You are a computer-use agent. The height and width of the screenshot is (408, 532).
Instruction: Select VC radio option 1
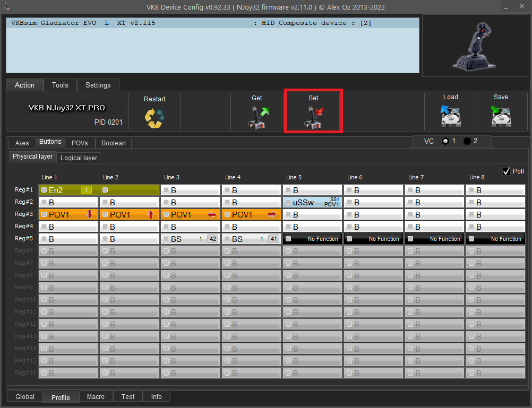(445, 141)
